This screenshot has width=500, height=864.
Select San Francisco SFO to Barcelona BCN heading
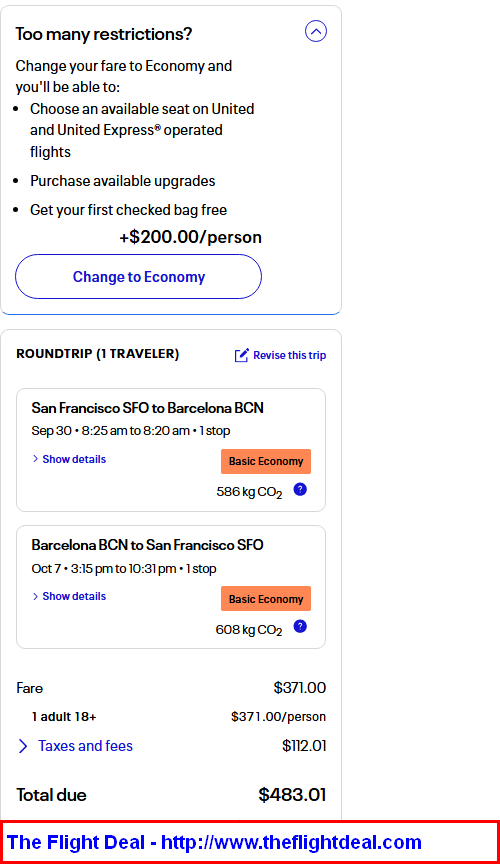click(148, 408)
